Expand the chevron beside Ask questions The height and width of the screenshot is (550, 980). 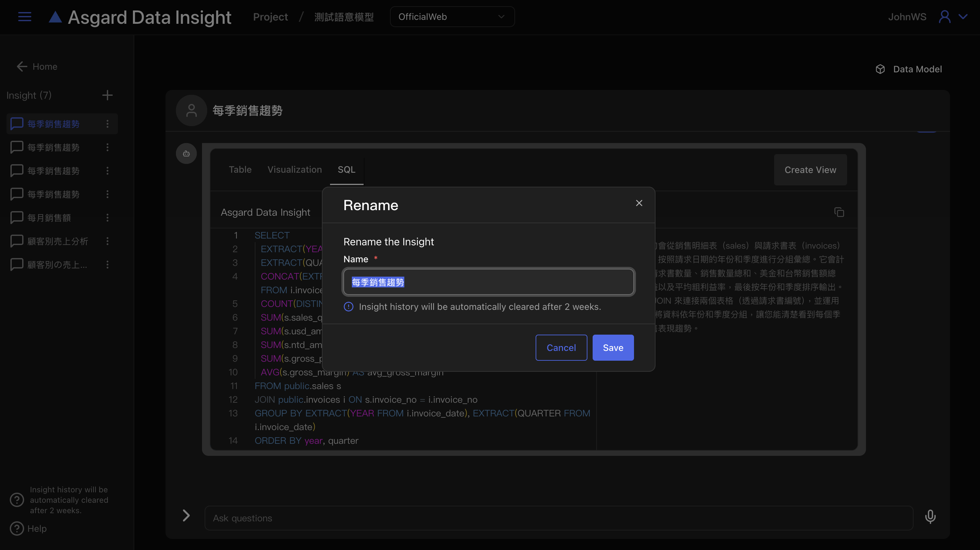186,516
